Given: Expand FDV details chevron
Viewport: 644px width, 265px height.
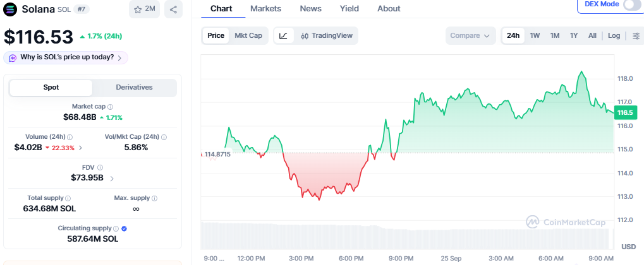Looking at the screenshot, I should (x=112, y=179).
